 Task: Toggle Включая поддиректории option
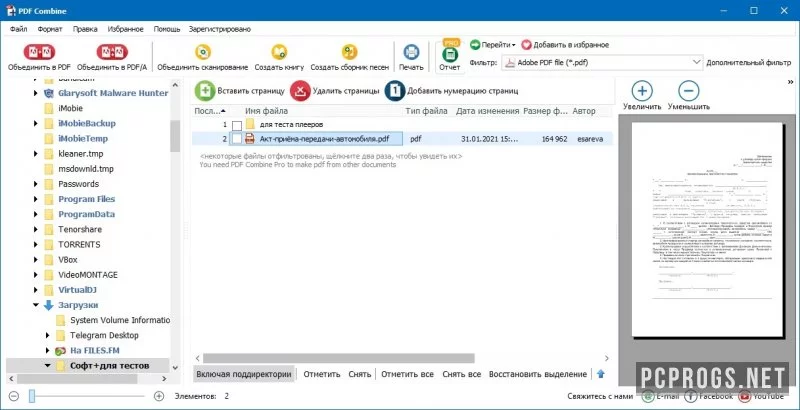[244, 374]
